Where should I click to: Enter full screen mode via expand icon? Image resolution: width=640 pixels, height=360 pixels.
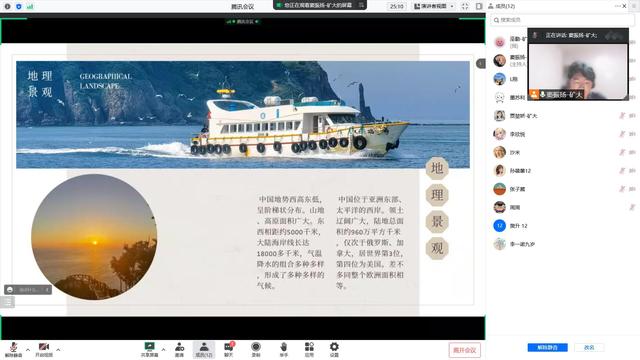tap(465, 6)
